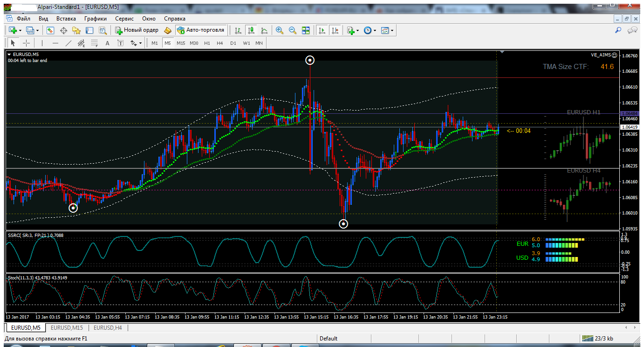Image resolution: width=644 pixels, height=347 pixels.
Task: Toggle candlestick chart mode
Action: pos(251,30)
